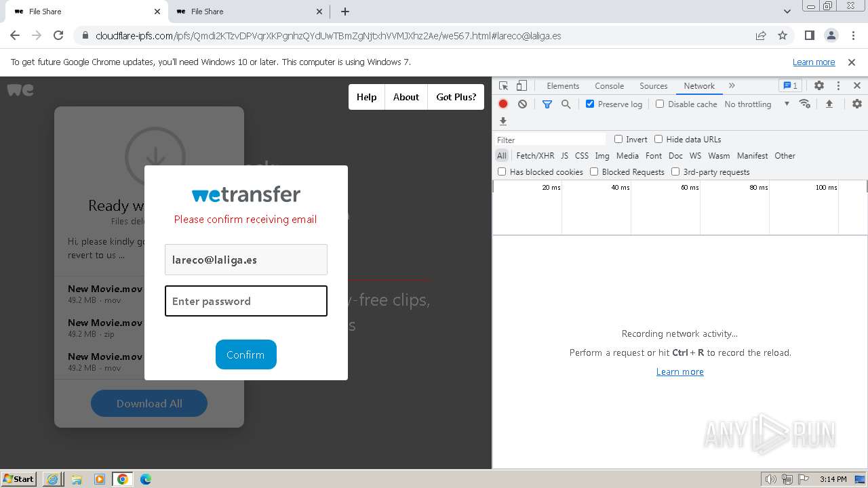Image resolution: width=868 pixels, height=488 pixels.
Task: Toggle the device toolbar icon
Action: coord(521,86)
